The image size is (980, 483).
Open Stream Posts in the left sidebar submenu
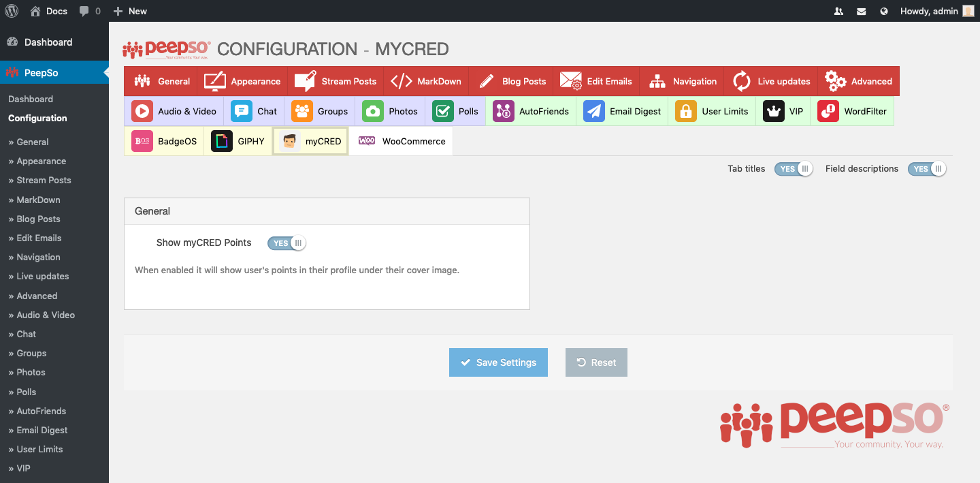tap(39, 180)
